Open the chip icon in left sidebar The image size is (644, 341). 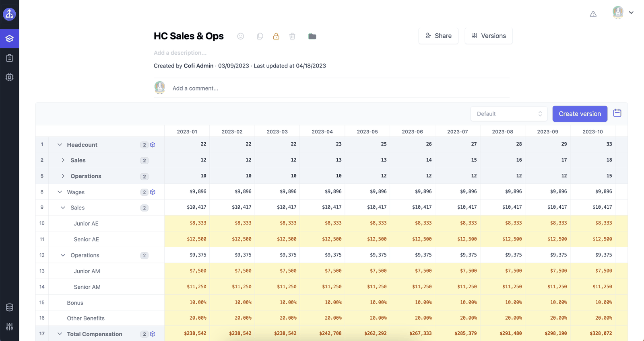[x=10, y=77]
